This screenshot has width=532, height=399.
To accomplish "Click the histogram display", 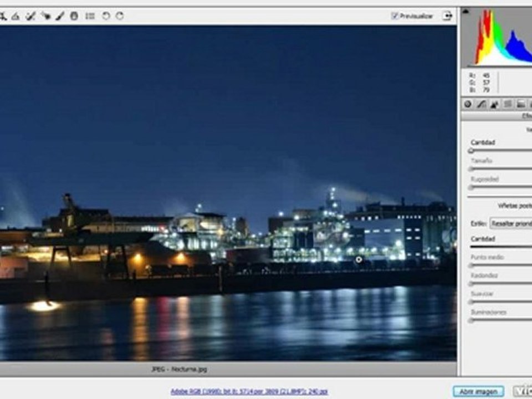I will [x=497, y=37].
